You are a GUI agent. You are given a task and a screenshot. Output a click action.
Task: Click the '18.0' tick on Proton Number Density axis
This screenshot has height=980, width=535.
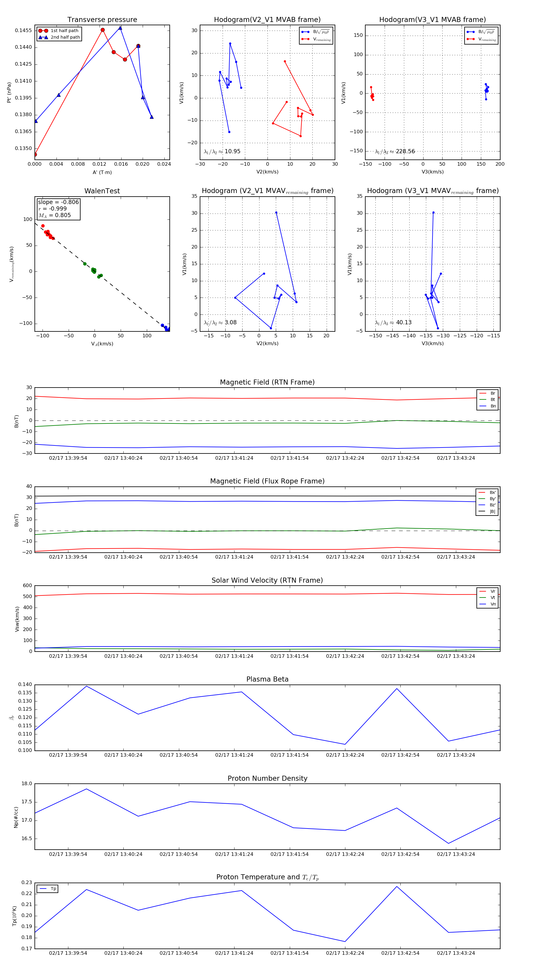pos(27,784)
